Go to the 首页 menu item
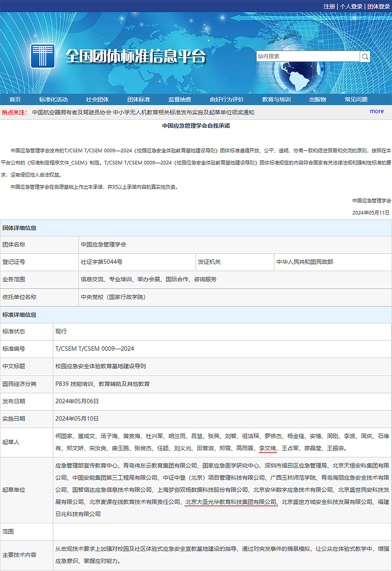Viewport: 392px width, 571px height. pos(15,99)
